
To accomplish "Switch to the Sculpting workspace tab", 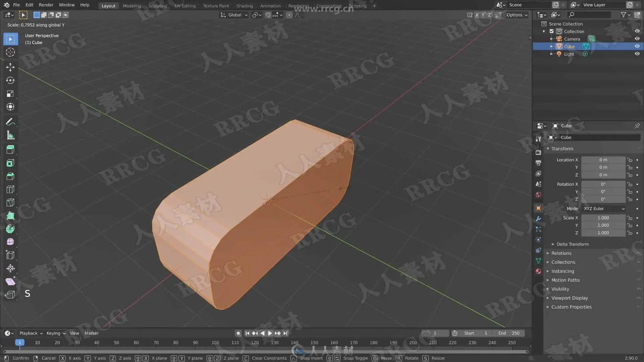I will (x=158, y=6).
